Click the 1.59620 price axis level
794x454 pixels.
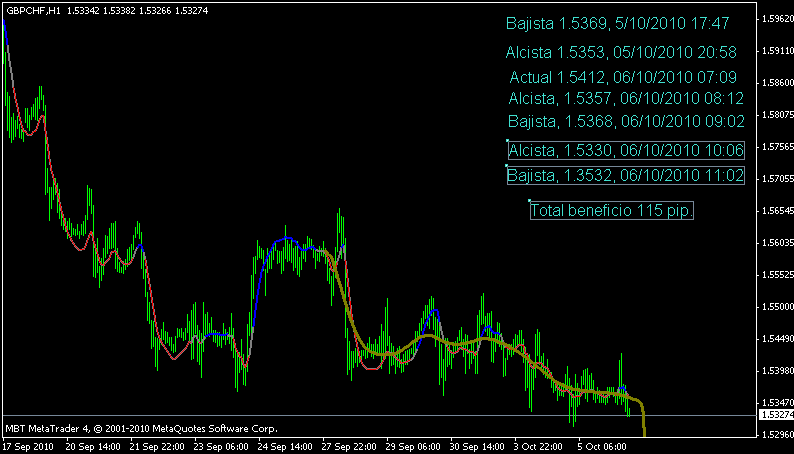[x=775, y=19]
